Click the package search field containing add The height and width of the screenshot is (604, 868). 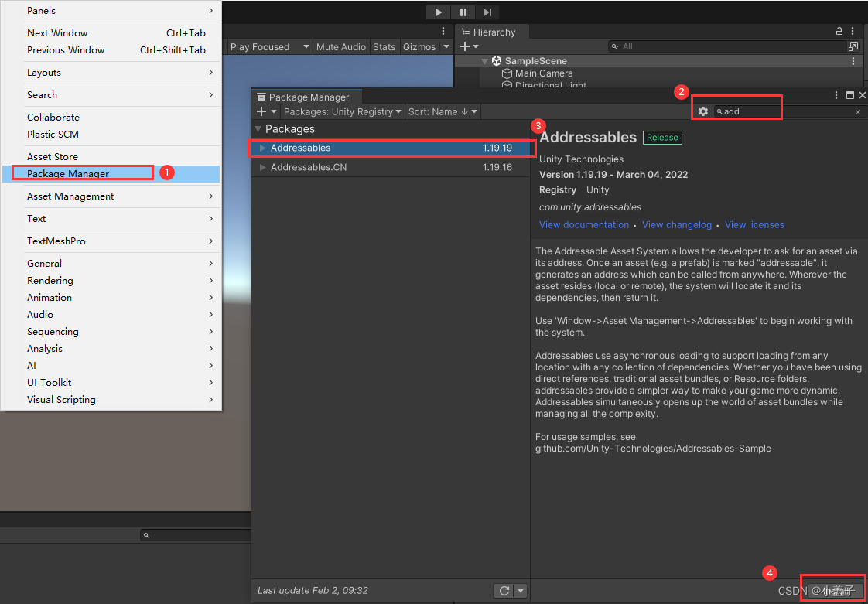click(788, 112)
